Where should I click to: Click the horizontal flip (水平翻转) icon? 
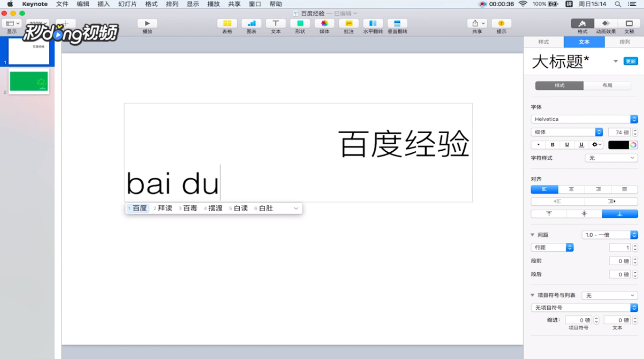click(373, 23)
